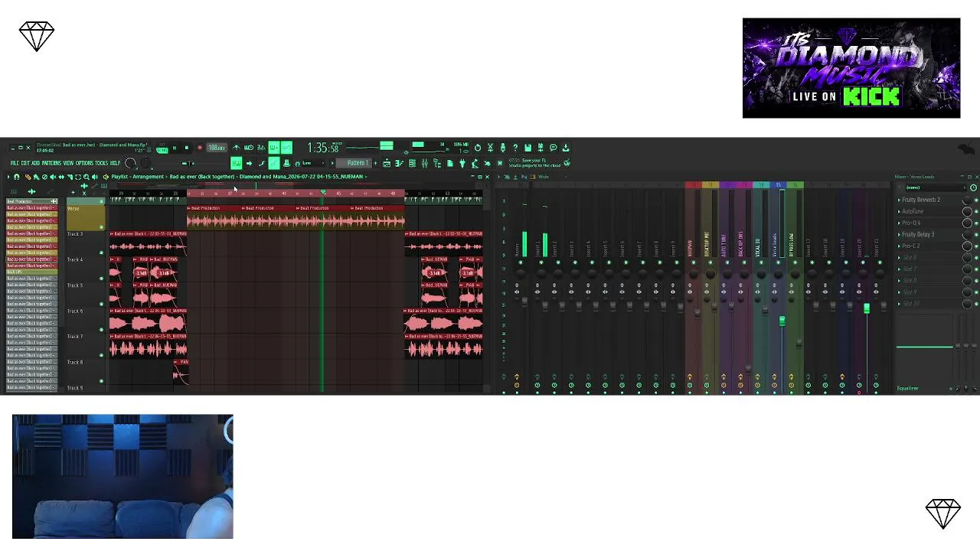Viewport: 980px width, 551px height.
Task: Select the Slip tool in Playlist toolbar
Action: point(60,177)
